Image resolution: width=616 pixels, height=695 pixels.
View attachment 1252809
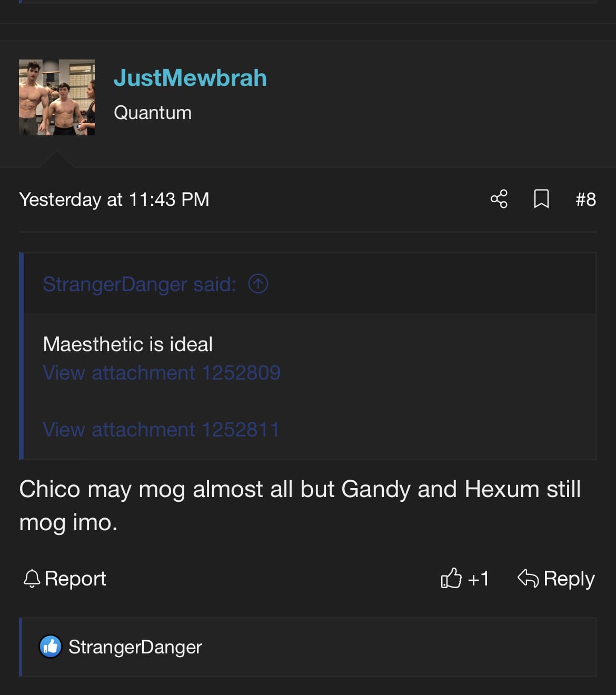click(x=162, y=373)
